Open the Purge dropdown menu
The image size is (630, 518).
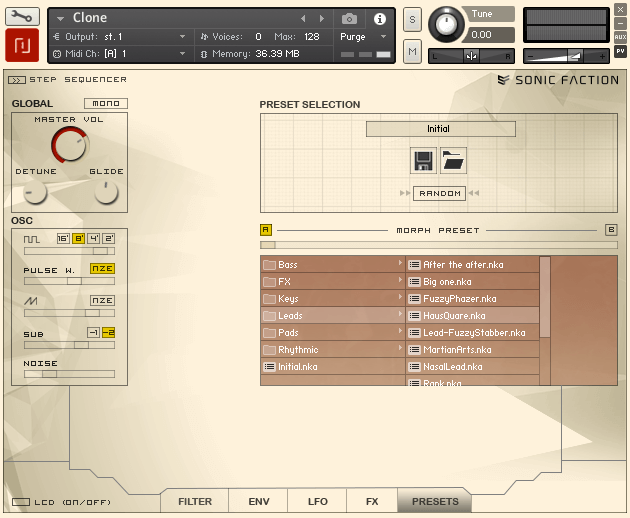pyautogui.click(x=384, y=37)
